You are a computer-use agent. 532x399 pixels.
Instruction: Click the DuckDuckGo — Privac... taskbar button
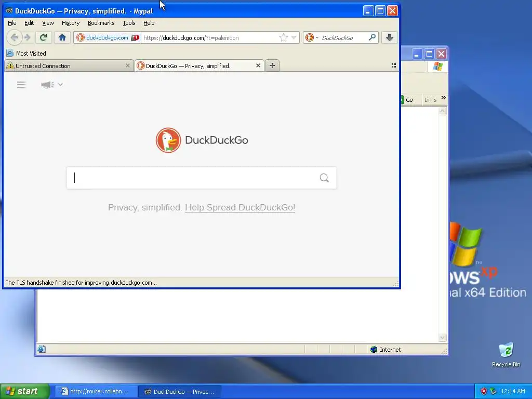point(180,392)
